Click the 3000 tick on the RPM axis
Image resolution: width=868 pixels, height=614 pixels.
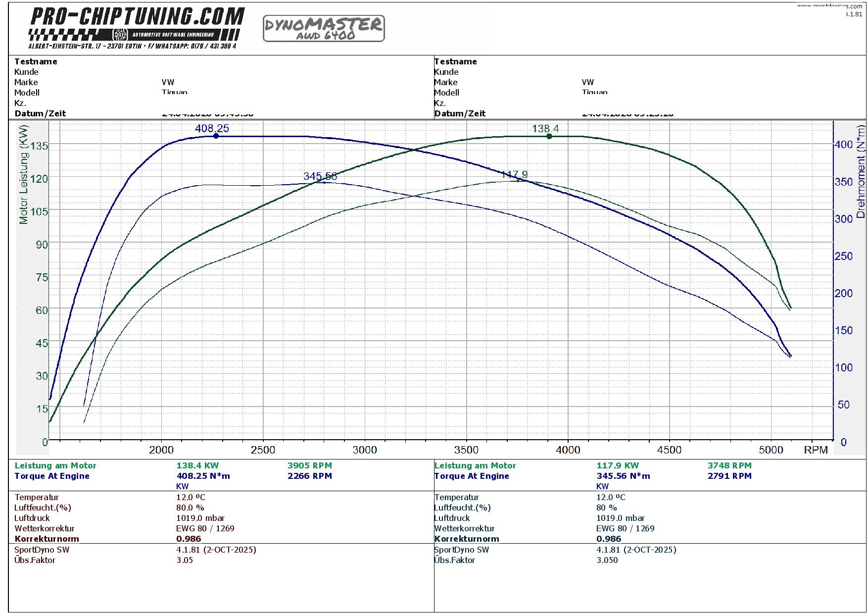[x=365, y=450]
